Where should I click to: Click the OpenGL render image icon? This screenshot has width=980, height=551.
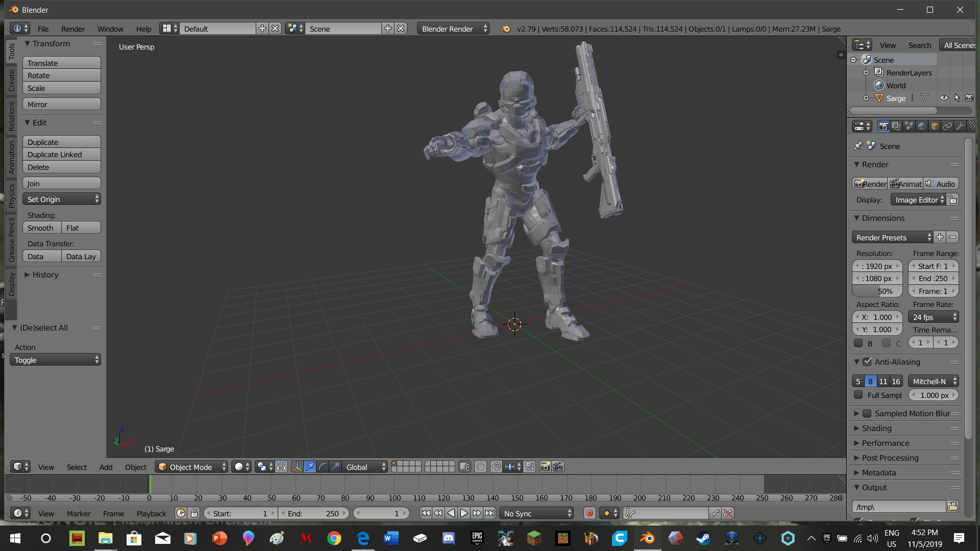[x=545, y=467]
